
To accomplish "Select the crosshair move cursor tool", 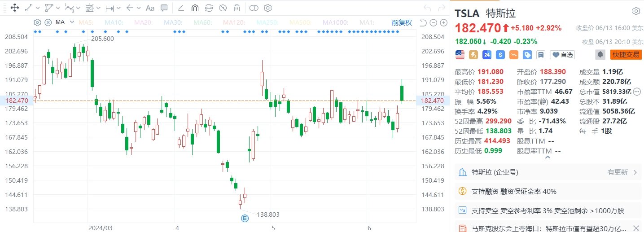I will point(14,8).
